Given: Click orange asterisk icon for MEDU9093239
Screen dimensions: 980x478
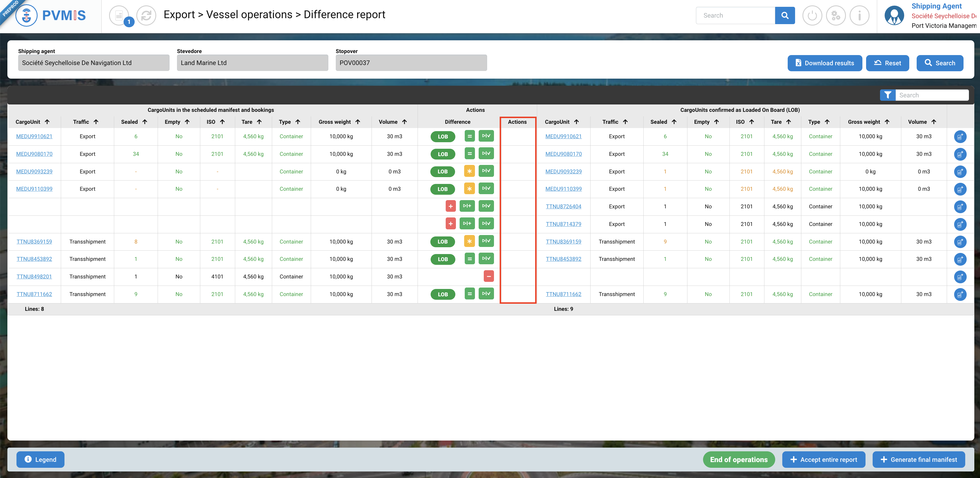Looking at the screenshot, I should [x=470, y=171].
